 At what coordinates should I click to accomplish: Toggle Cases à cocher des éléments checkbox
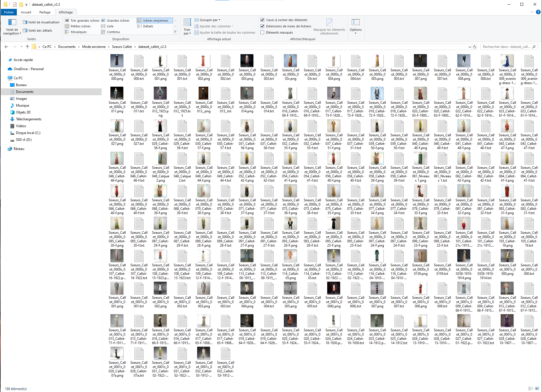click(262, 20)
